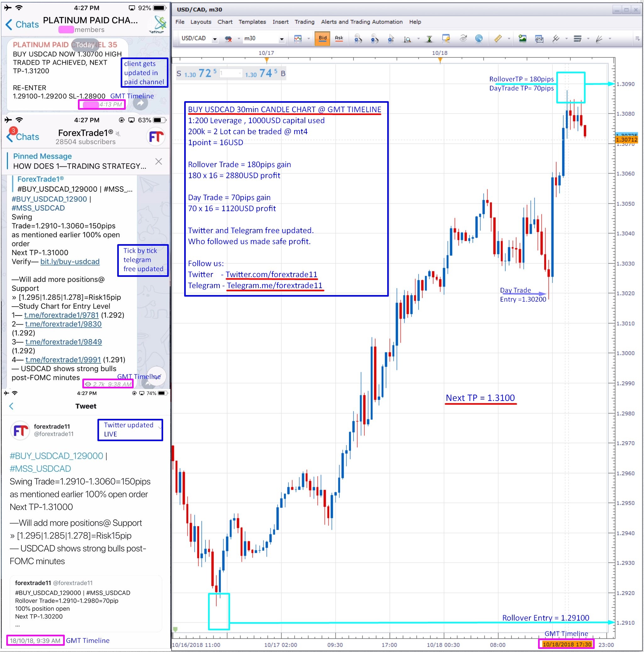Open the forextrade11 Twitter profile avatar

(20, 430)
